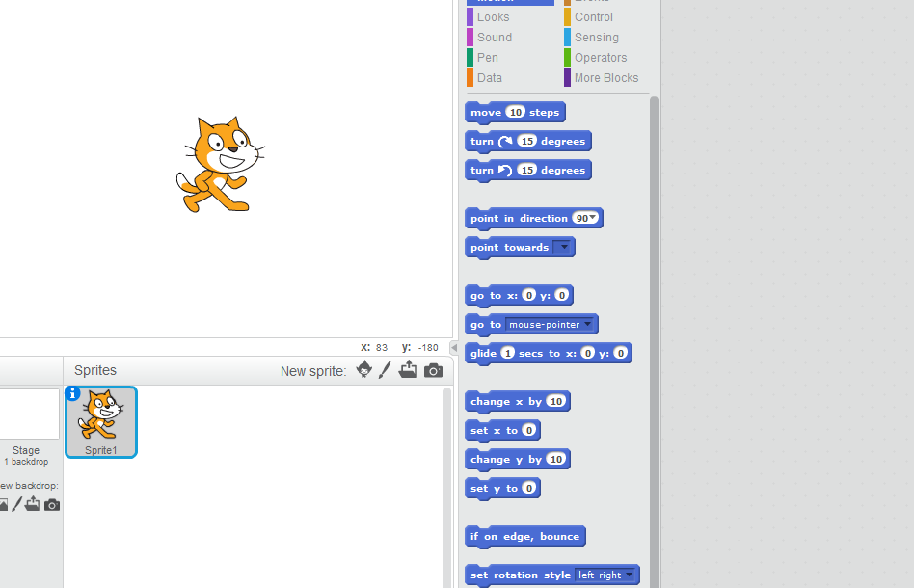Click x value in go to x y block
The image size is (914, 588).
(528, 295)
